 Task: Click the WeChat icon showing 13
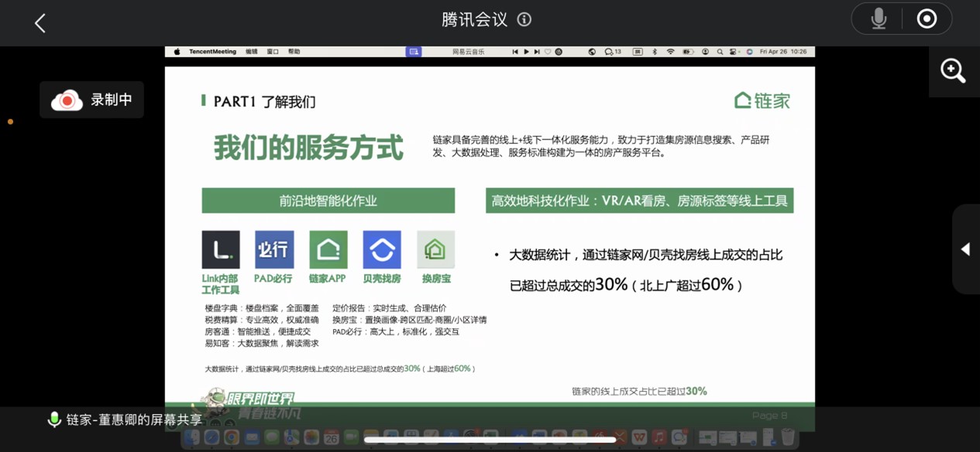(613, 52)
